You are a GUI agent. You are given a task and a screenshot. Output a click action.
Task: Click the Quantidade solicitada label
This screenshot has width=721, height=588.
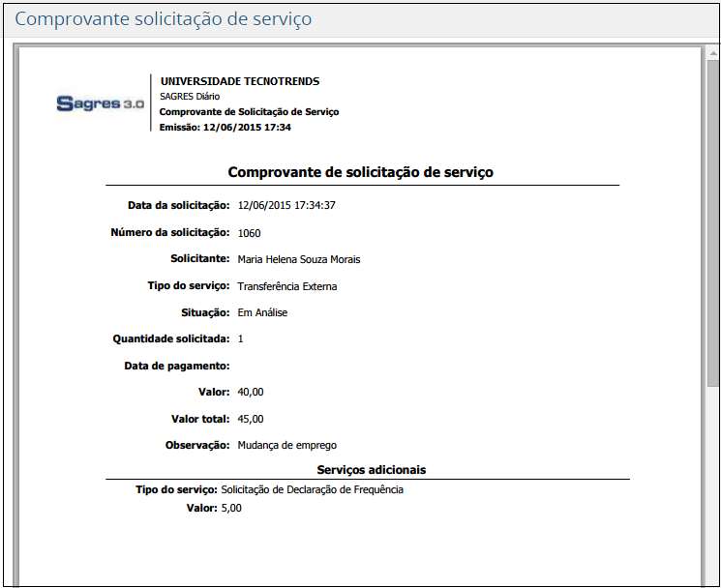tap(171, 338)
